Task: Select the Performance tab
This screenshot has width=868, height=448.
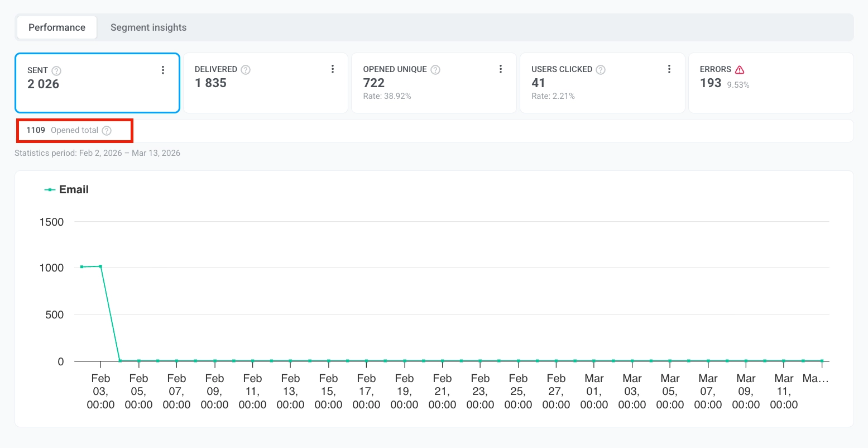Action: (x=56, y=27)
